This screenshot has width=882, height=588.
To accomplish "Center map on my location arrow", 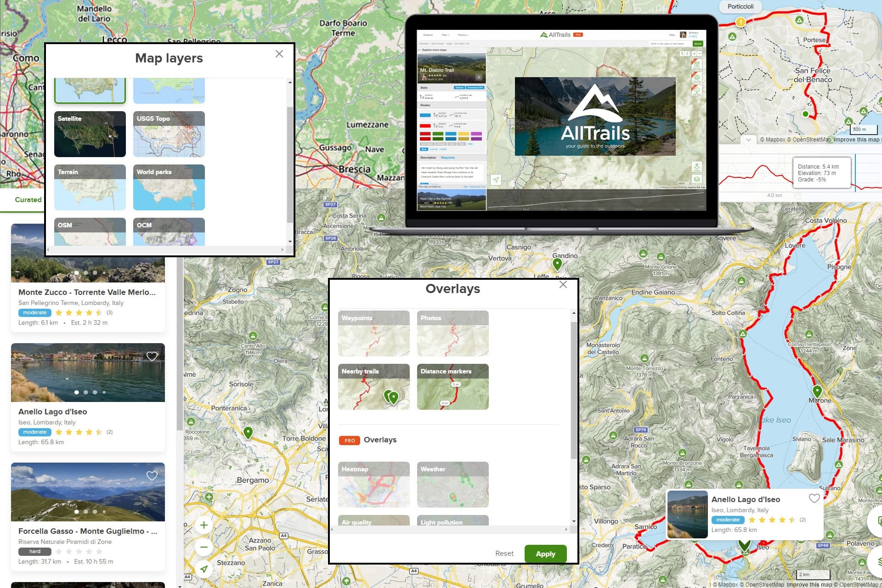I will 204,569.
